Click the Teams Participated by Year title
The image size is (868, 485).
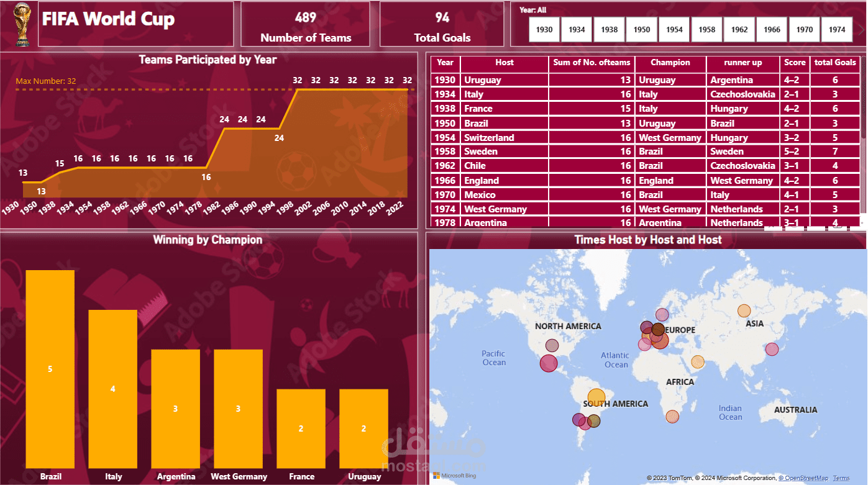click(208, 60)
